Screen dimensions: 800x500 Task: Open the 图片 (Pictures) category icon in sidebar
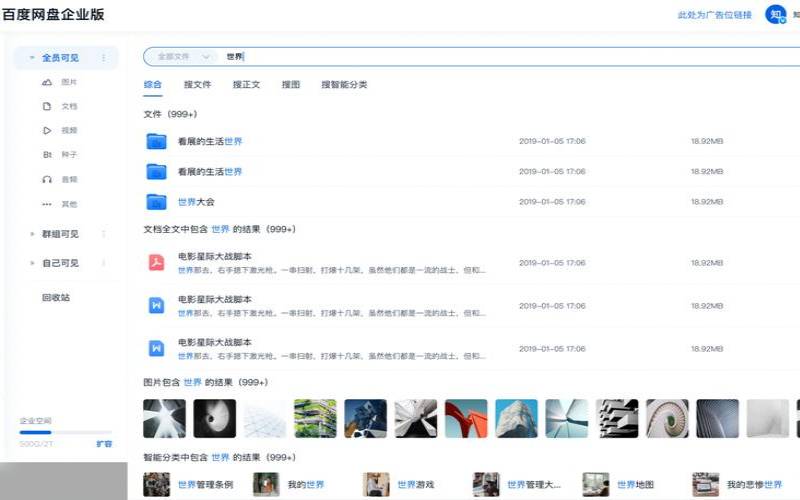tap(47, 82)
